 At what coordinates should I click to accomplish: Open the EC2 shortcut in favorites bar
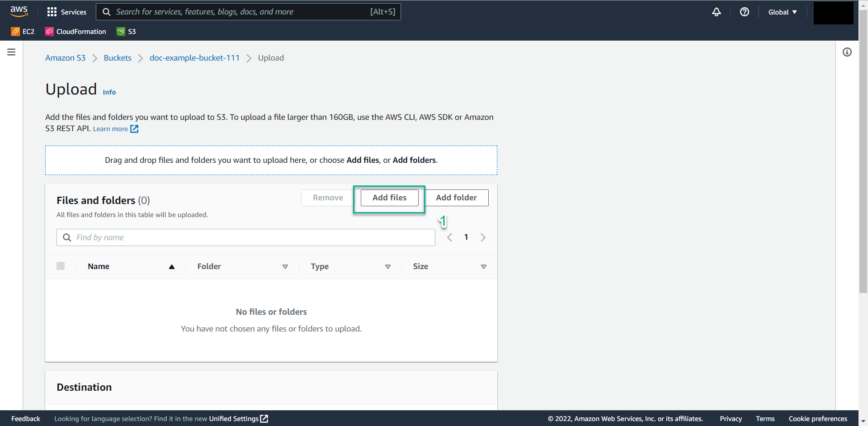tap(23, 32)
